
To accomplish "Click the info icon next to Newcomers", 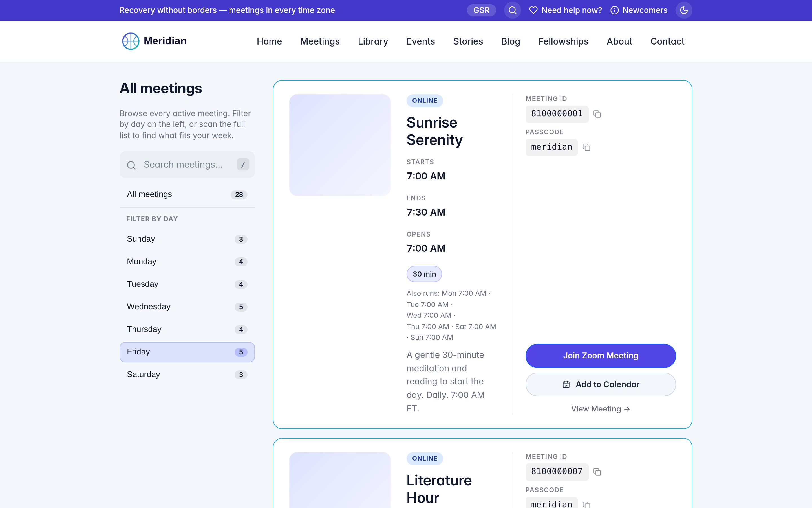I will pos(614,10).
